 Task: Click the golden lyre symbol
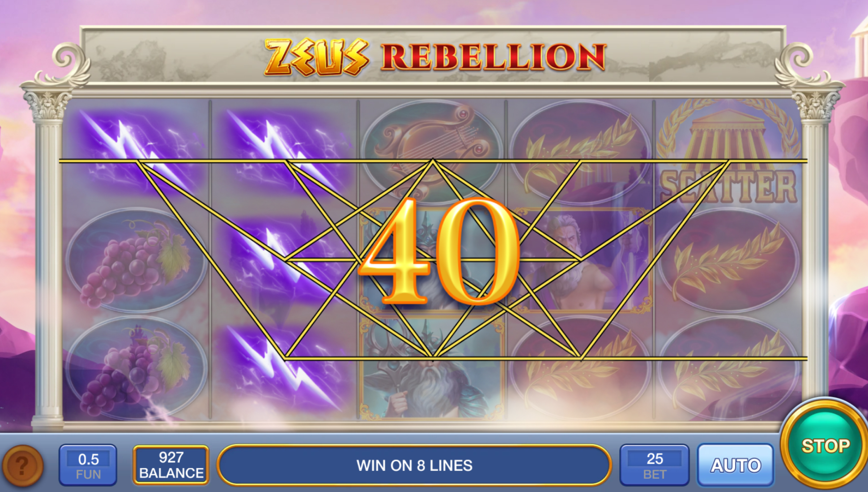pos(432,152)
